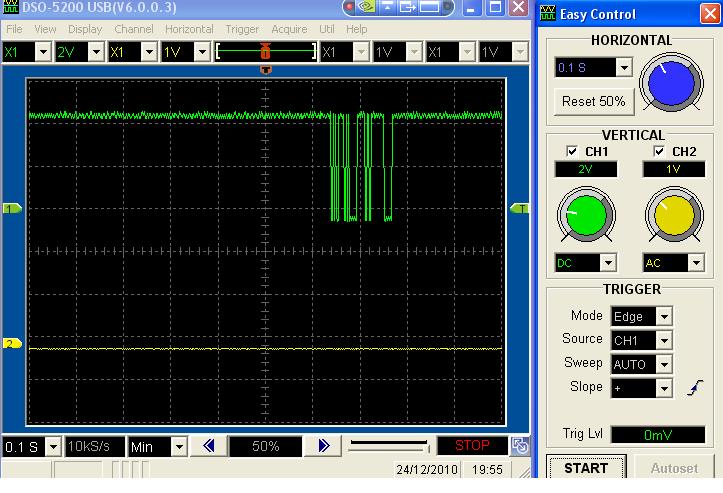Open trigger Slope dropdown
Viewport: 723px width, 493px height.
click(x=664, y=388)
